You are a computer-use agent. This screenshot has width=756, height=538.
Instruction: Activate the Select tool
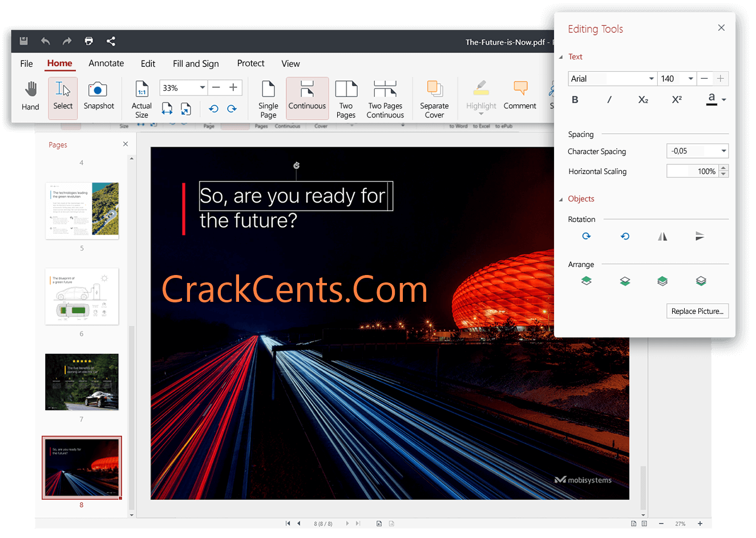point(63,98)
